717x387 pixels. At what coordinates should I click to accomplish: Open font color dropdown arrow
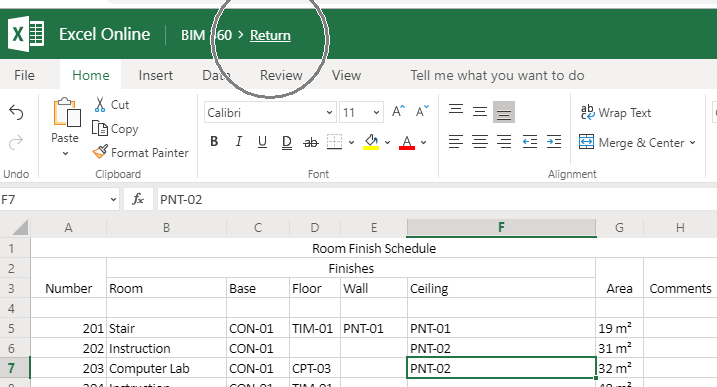coord(423,142)
